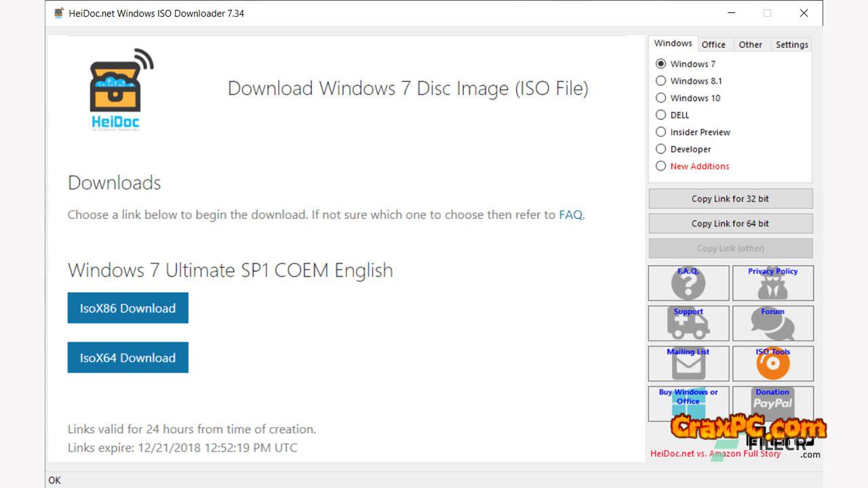Select the Windows 8.1 radio button
Viewport: 868px width, 488px height.
click(x=660, y=81)
